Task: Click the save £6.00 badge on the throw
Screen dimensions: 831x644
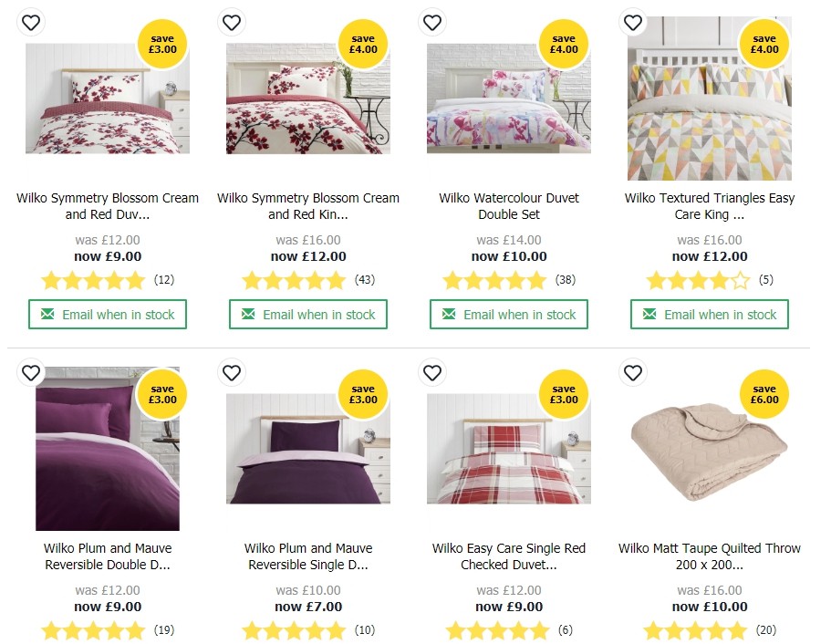Action: pyautogui.click(x=764, y=395)
